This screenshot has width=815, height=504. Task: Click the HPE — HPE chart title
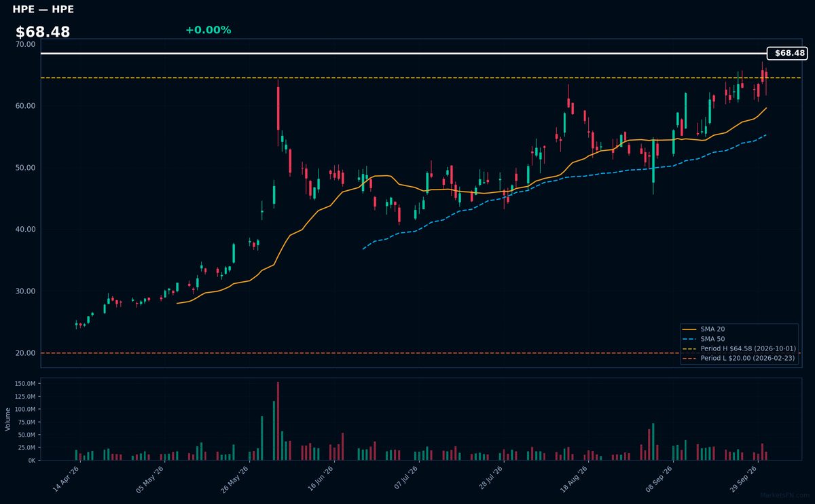[x=43, y=10]
